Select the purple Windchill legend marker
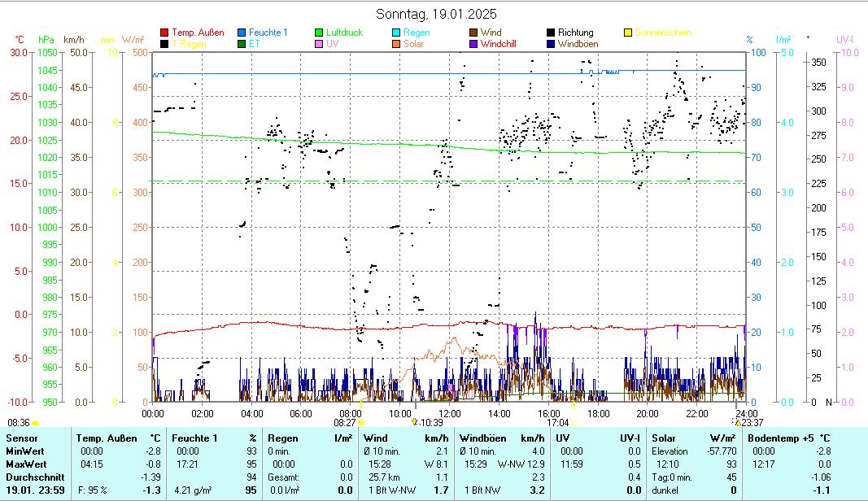Screen dimensions: 868x501 (473, 44)
